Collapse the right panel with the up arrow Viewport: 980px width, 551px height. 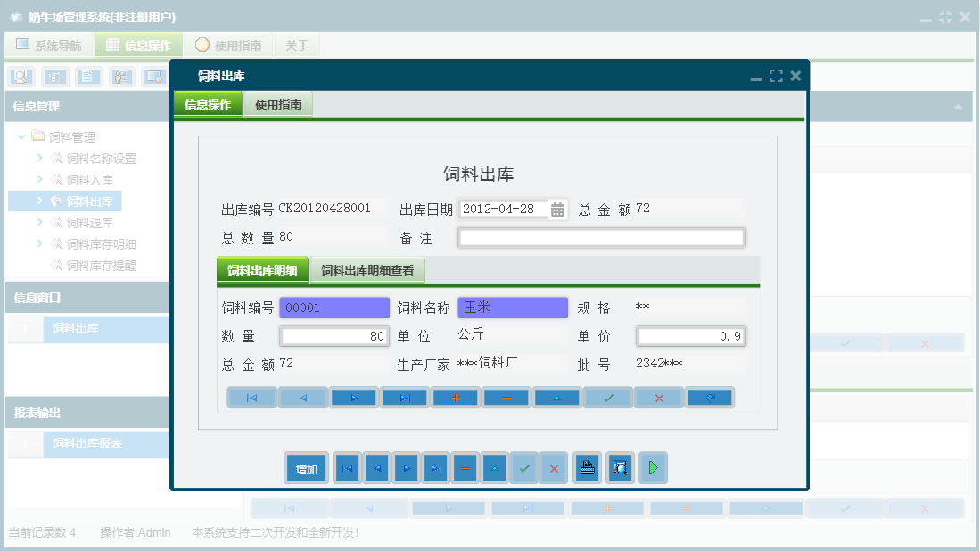coord(958,106)
